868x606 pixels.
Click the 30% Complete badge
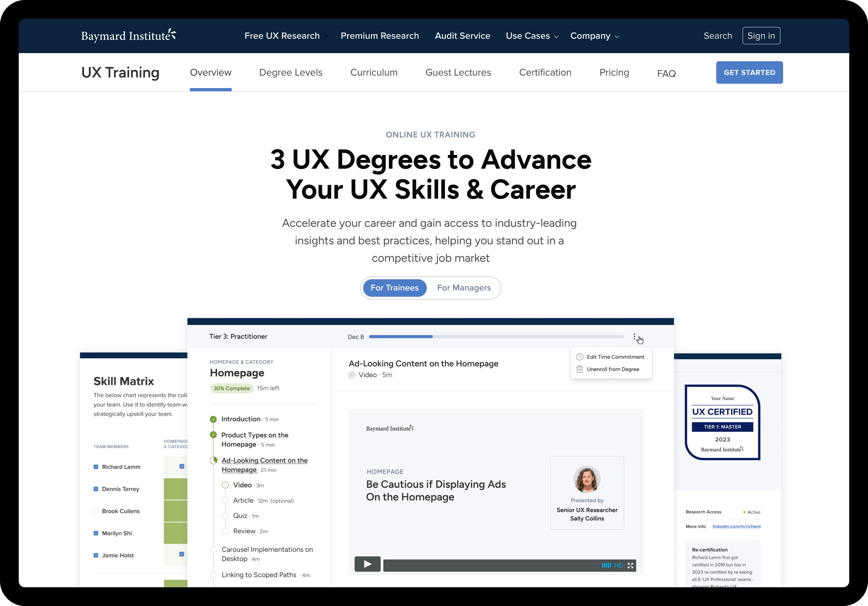(232, 388)
